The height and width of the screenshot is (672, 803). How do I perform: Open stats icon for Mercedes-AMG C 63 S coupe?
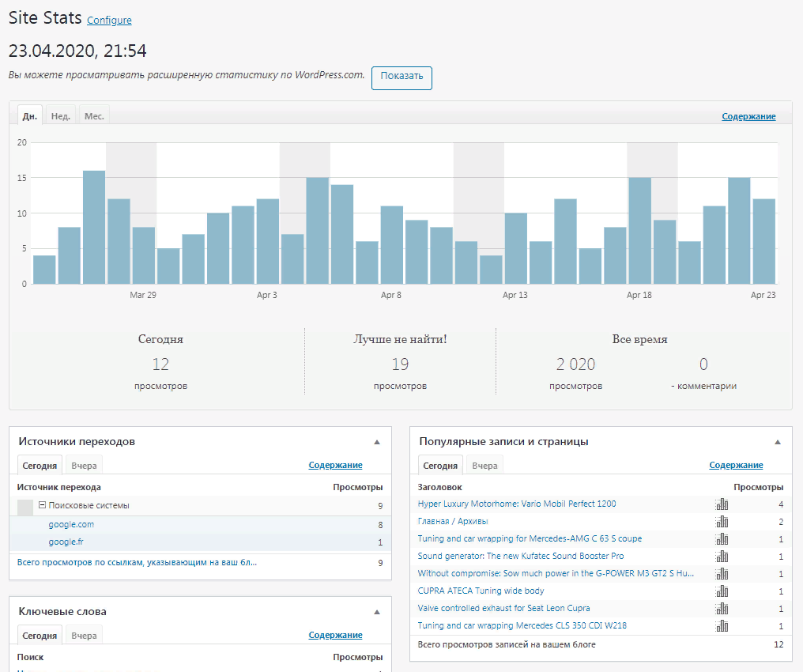click(x=722, y=539)
